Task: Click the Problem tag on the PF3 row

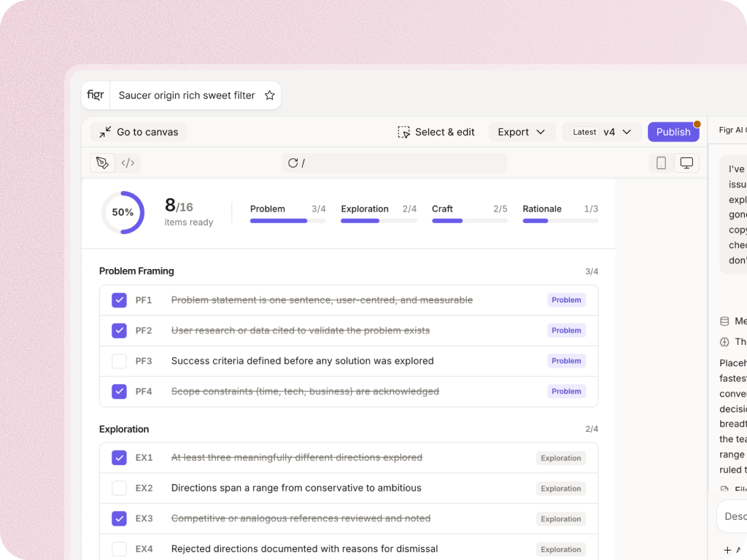Action: tap(566, 361)
